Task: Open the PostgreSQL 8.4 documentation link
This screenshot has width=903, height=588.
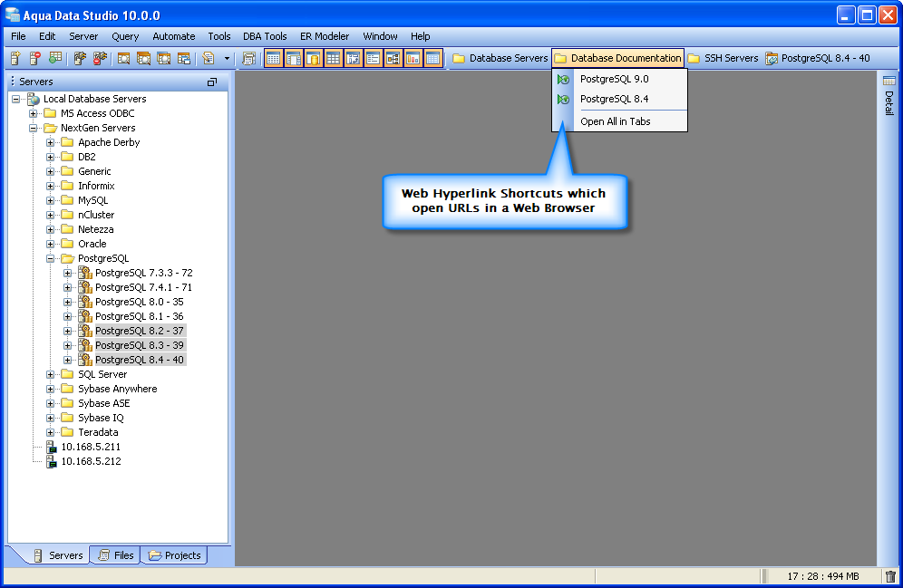Action: (x=619, y=99)
